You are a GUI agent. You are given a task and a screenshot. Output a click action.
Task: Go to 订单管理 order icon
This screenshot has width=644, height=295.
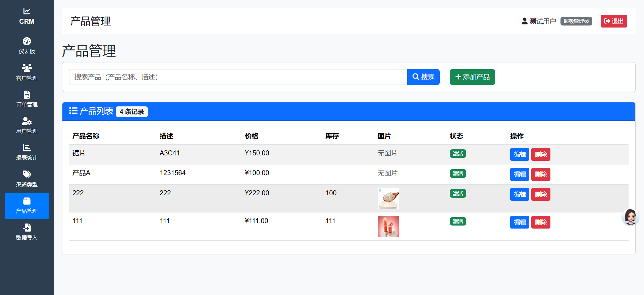click(27, 94)
